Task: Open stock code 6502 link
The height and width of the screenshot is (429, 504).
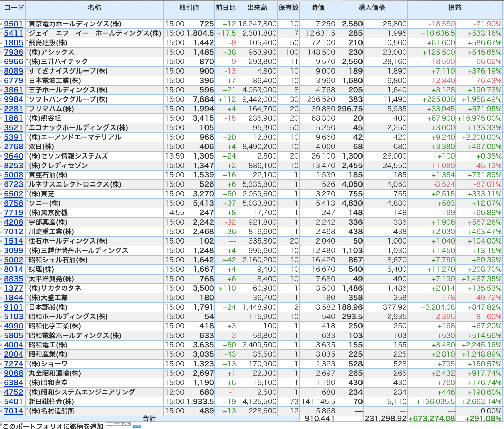Action: click(x=13, y=194)
